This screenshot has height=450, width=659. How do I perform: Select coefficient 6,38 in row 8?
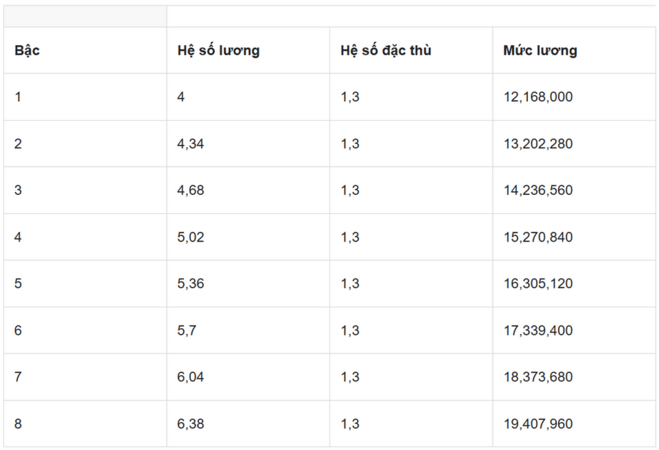[248, 424]
